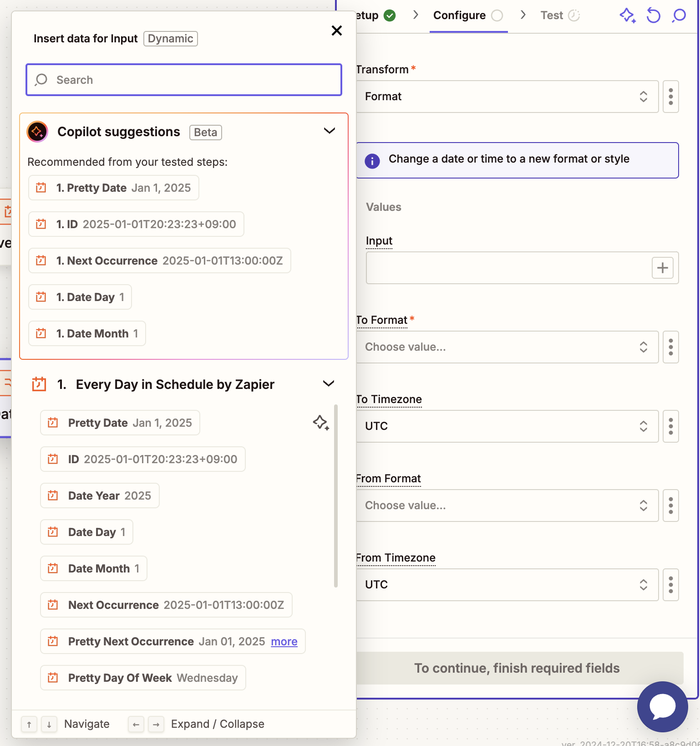Click the Input field label
The image size is (700, 746).
tap(379, 241)
